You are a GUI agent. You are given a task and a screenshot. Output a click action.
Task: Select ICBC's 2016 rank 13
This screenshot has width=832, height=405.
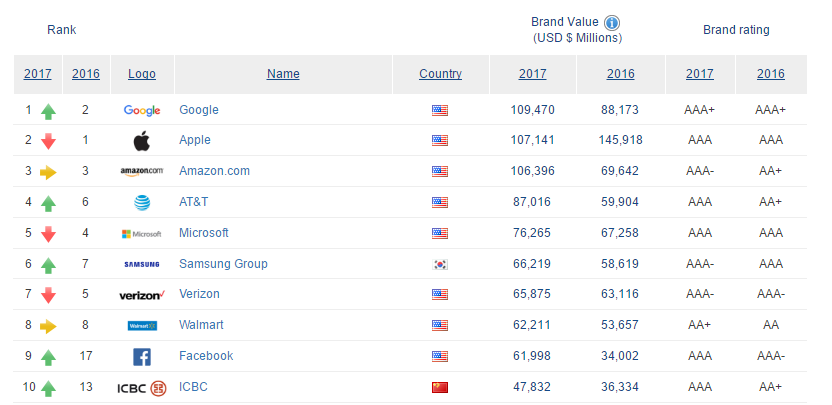[85, 387]
